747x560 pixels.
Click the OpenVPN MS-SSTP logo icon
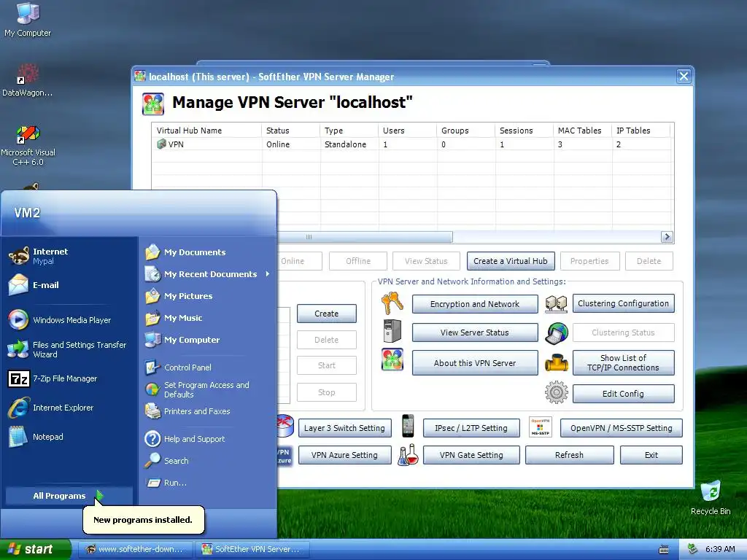click(x=541, y=427)
